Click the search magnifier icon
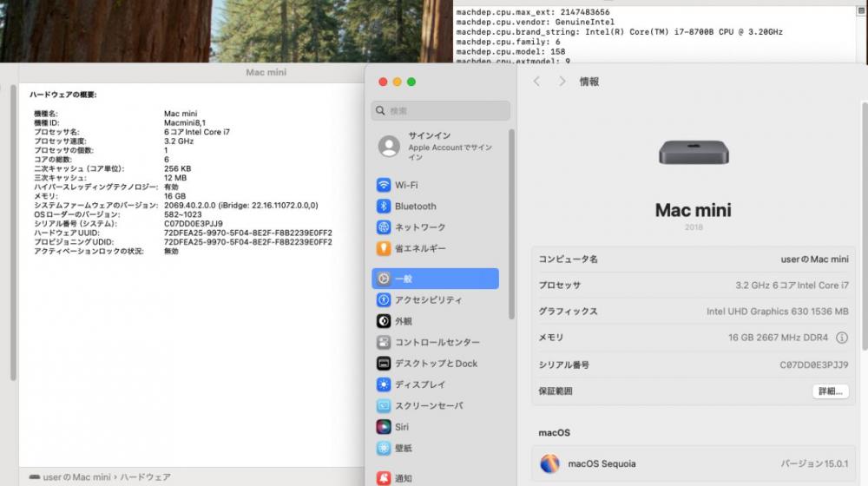This screenshot has width=868, height=486. [380, 111]
